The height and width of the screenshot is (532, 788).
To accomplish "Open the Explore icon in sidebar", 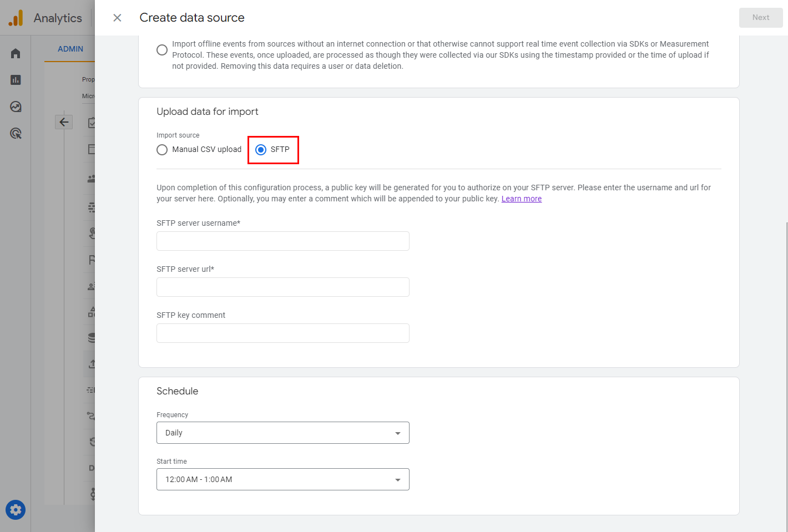I will pos(16,107).
